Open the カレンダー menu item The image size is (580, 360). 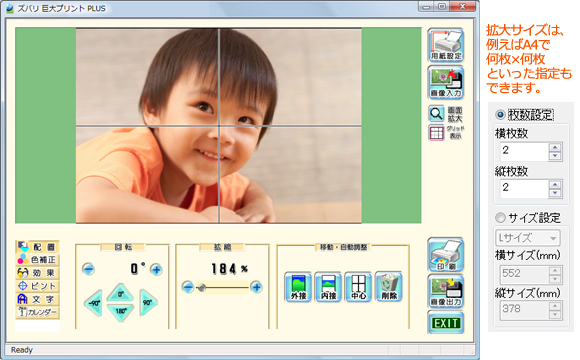pyautogui.click(x=37, y=312)
